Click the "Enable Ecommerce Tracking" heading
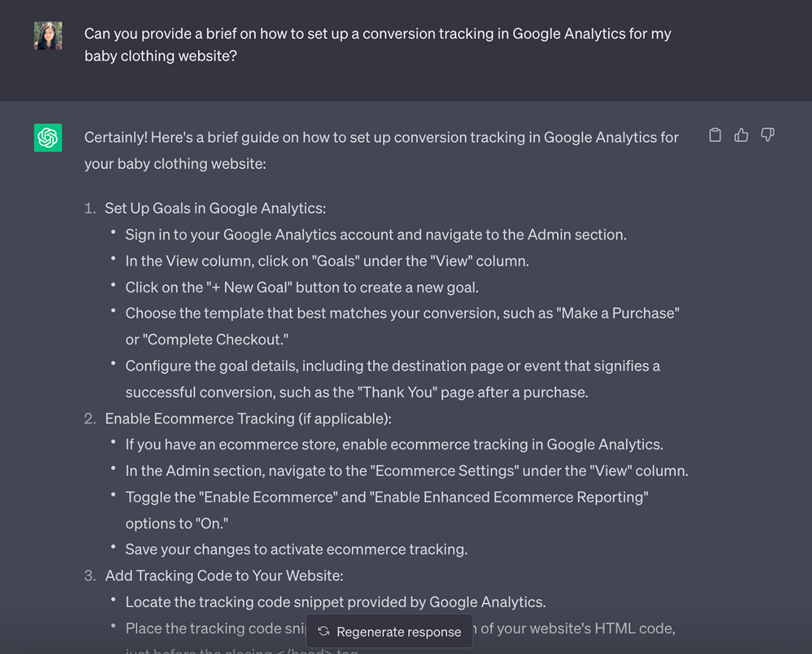 [248, 418]
